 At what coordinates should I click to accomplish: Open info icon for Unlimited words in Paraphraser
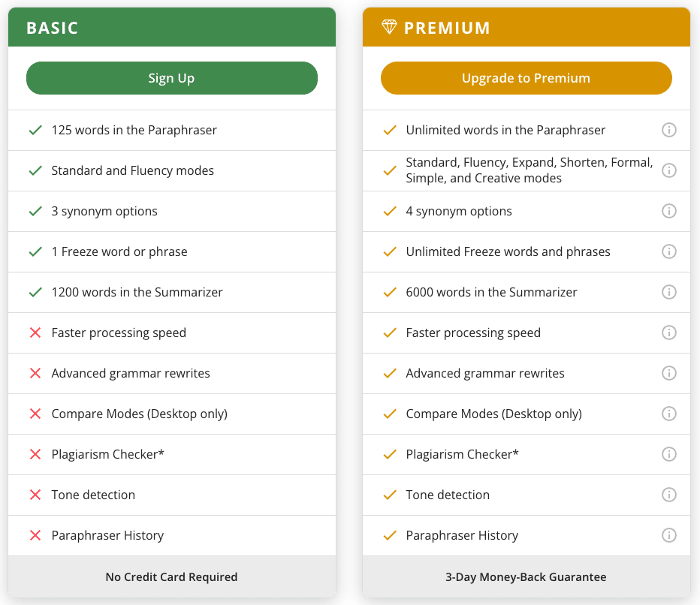(668, 130)
